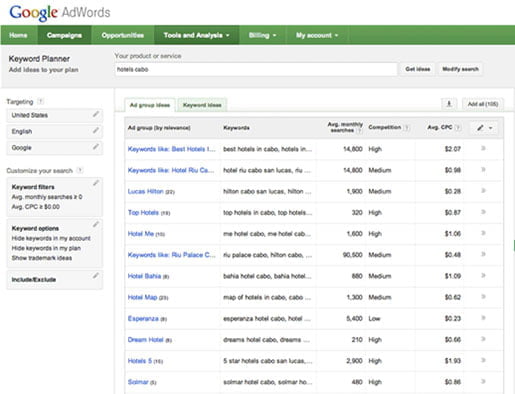The height and width of the screenshot is (394, 515).
Task: Open the Hotel Map ad group link
Action: (142, 297)
